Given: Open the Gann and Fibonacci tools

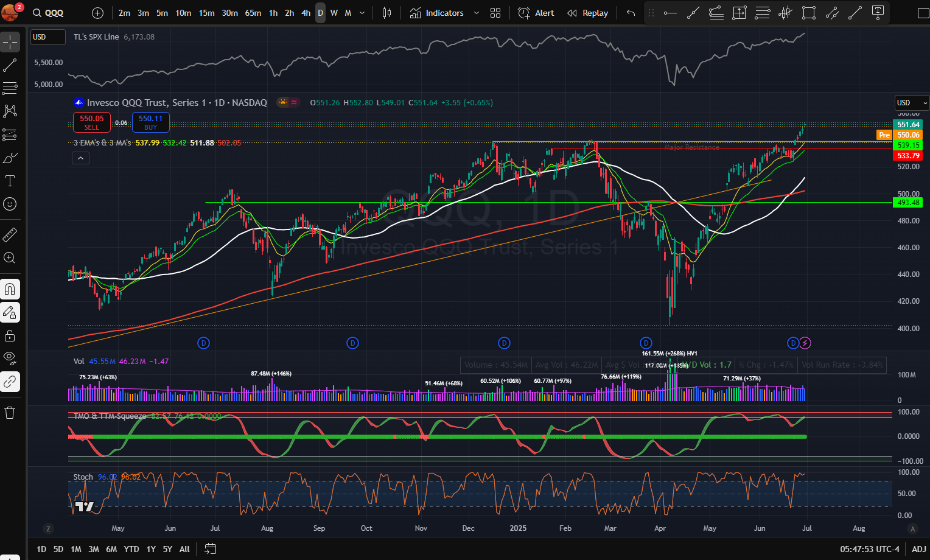Looking at the screenshot, I should [10, 88].
